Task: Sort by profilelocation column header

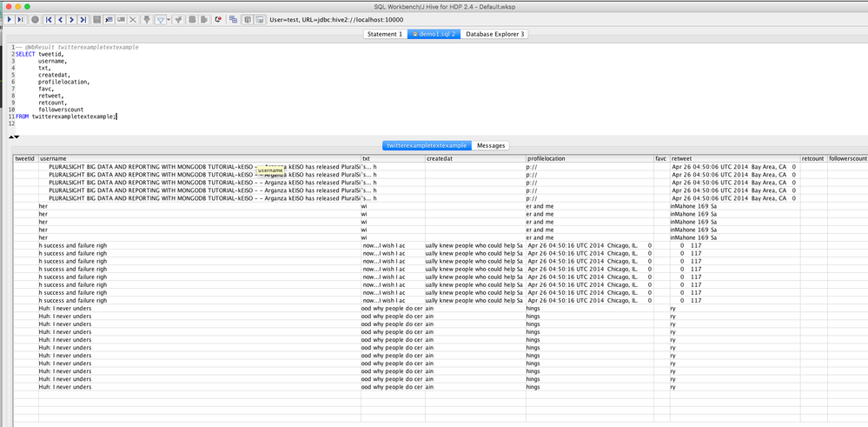Action: point(590,158)
